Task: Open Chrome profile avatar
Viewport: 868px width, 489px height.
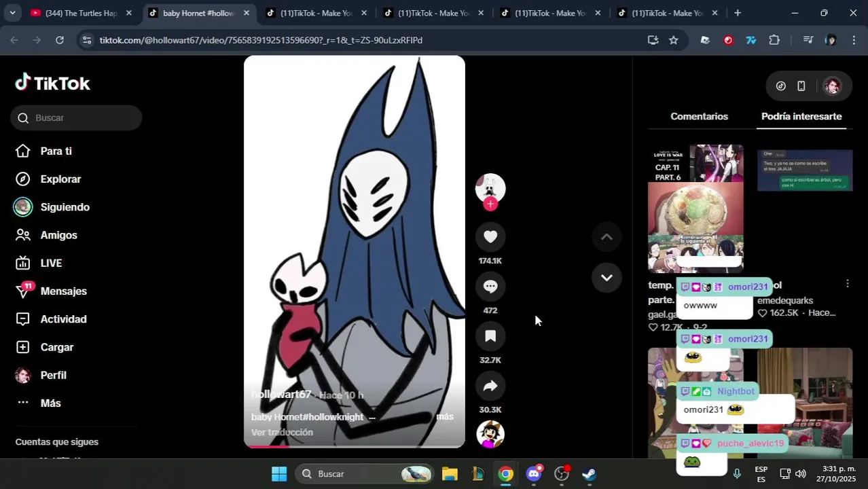Action: [831, 40]
